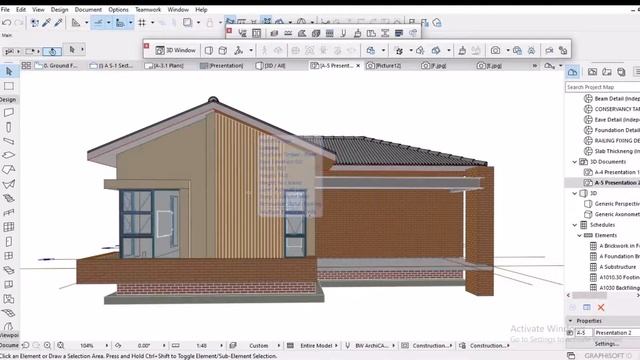The image size is (640, 360).
Task: Toggle Guide Lines in the standard toolbar
Action: pos(98,23)
